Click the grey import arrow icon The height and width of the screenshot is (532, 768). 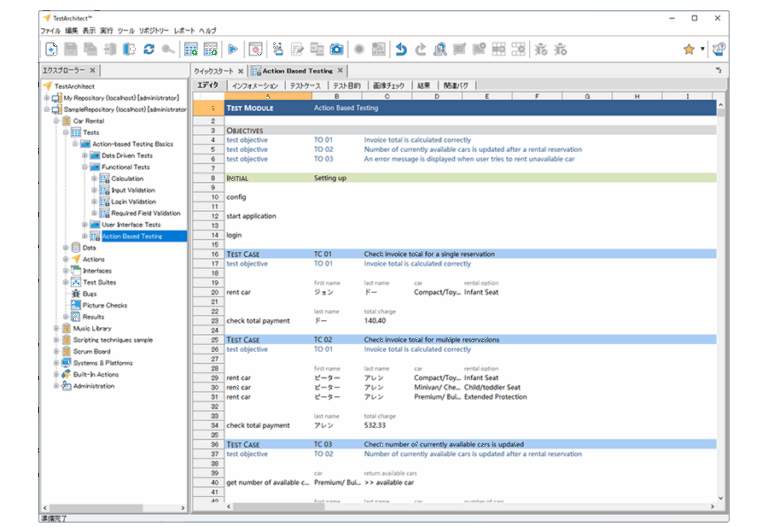click(x=110, y=49)
